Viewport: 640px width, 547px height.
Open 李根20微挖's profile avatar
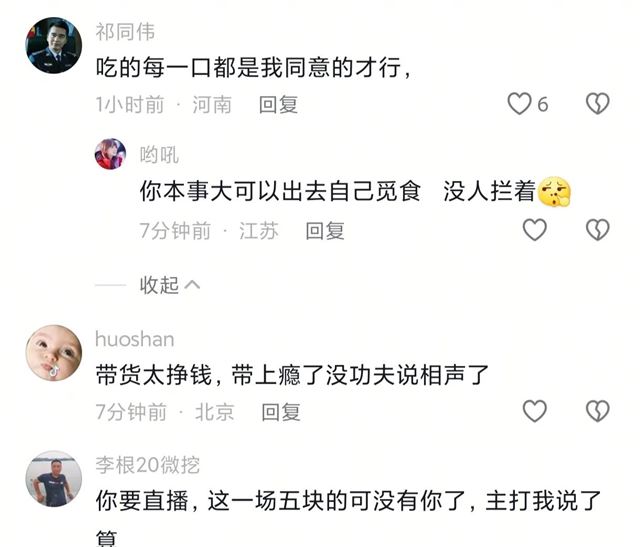tap(53, 479)
